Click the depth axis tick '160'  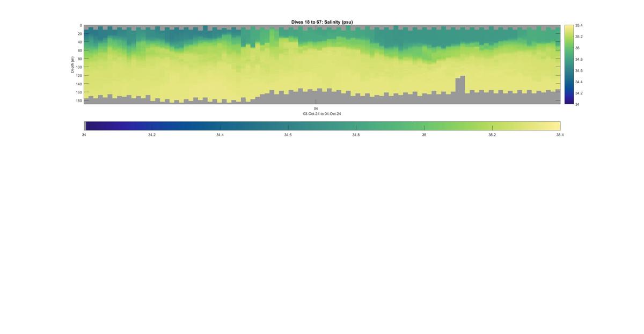[79, 92]
